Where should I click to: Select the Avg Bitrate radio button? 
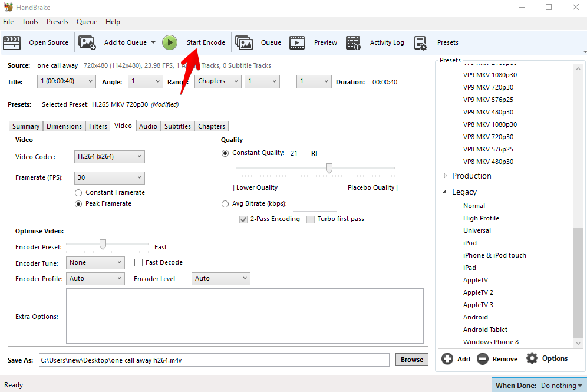pyautogui.click(x=225, y=204)
